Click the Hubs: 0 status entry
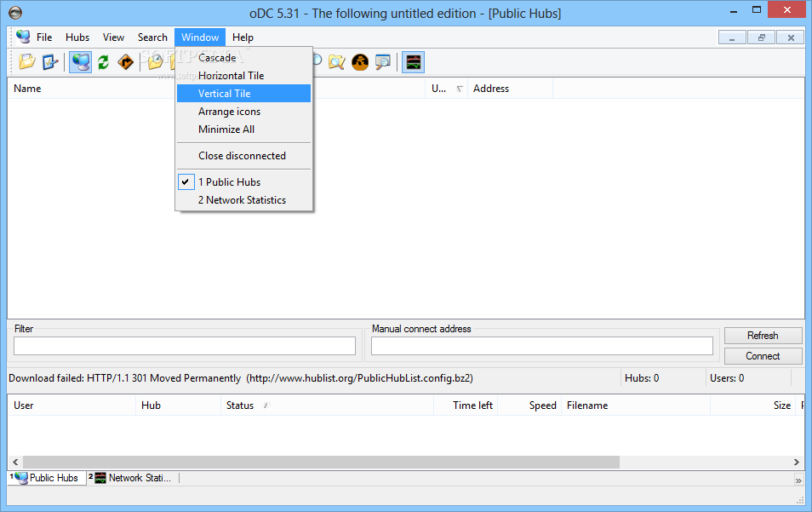The width and height of the screenshot is (812, 512). (x=642, y=378)
